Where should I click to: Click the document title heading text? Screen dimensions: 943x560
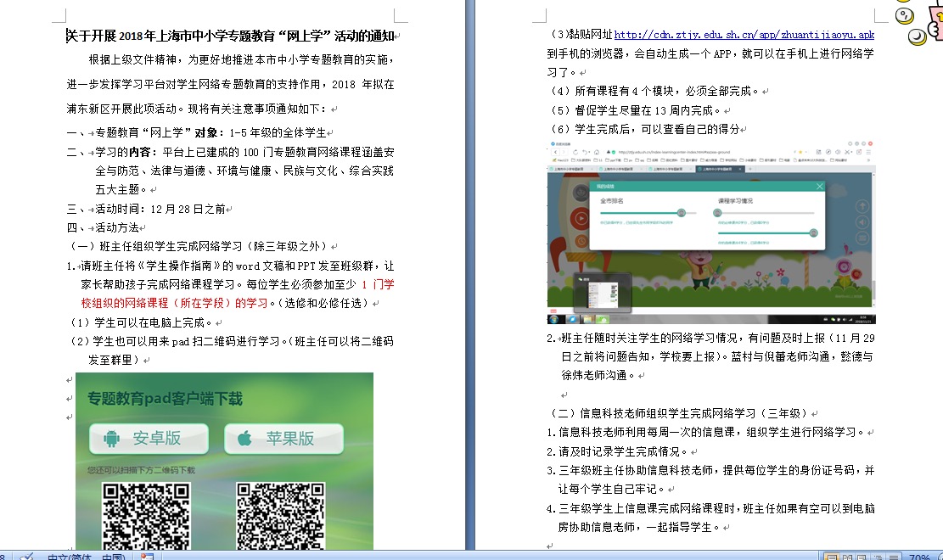coord(231,36)
